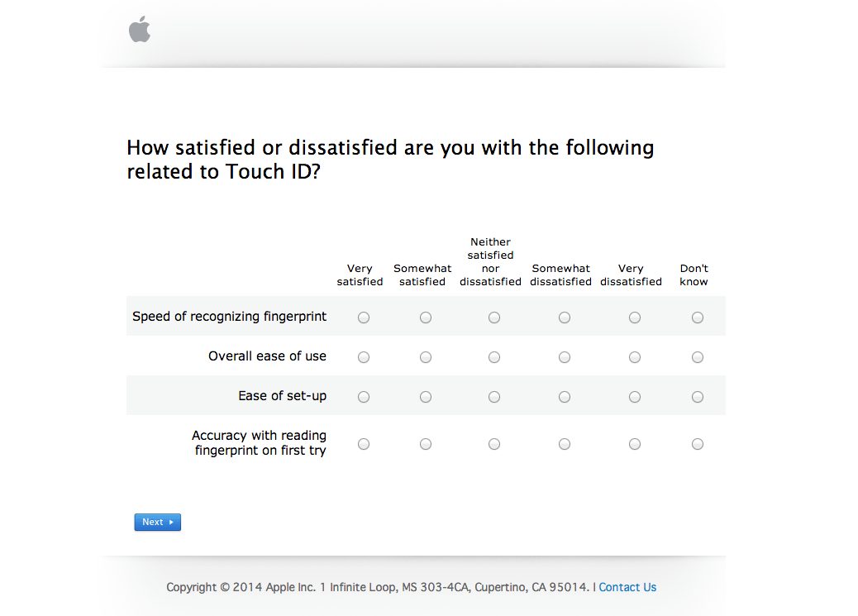Choose Very dissatisfied for Overall ease of use
The width and height of the screenshot is (858, 616).
[635, 357]
